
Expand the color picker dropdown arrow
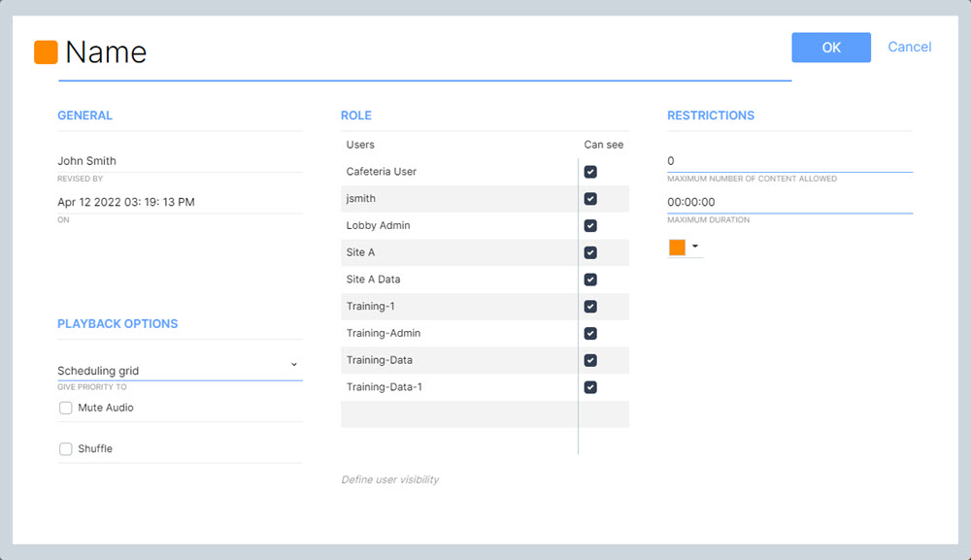tap(695, 247)
